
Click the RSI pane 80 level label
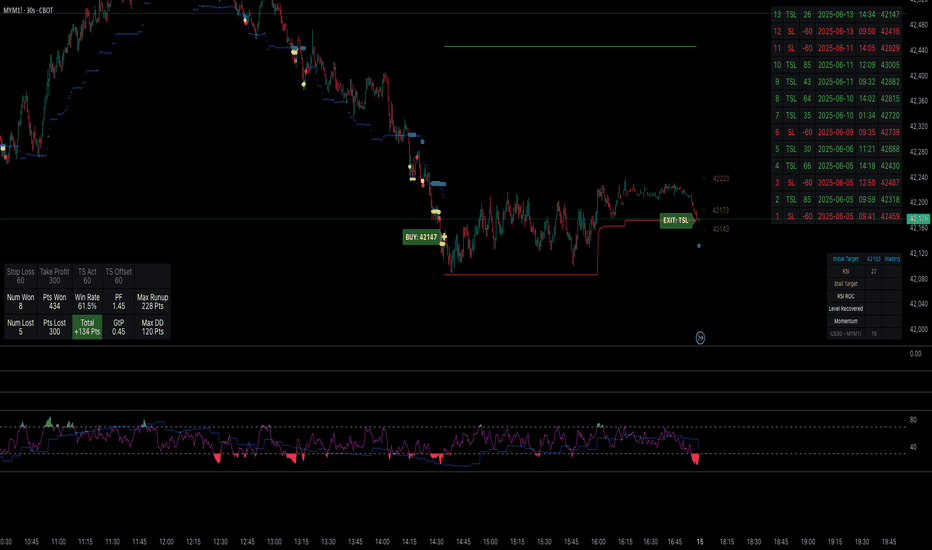click(913, 420)
